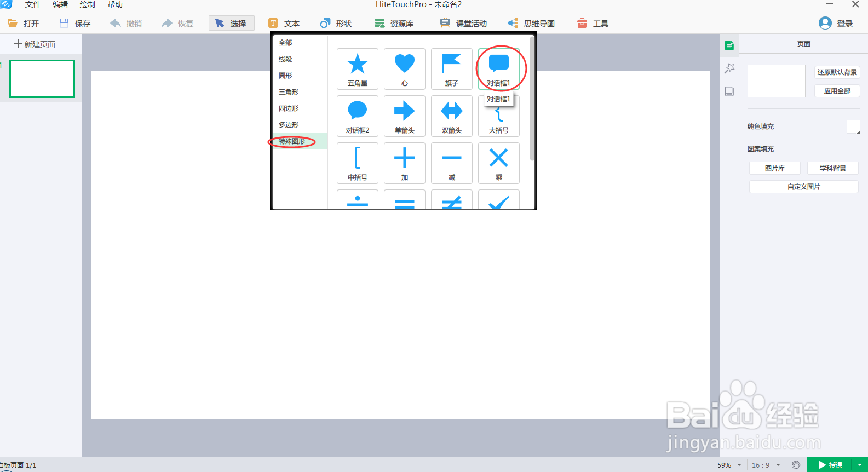Restore default background (还原默认背景)
Viewport: 868px width, 472px height.
click(837, 72)
